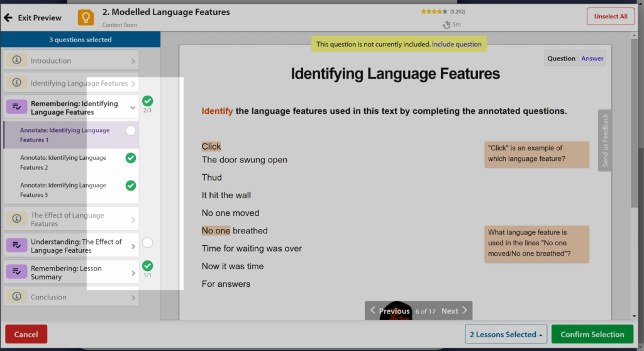Click the info icon beside The Effect of Language Features
644x351 pixels.
(17, 218)
